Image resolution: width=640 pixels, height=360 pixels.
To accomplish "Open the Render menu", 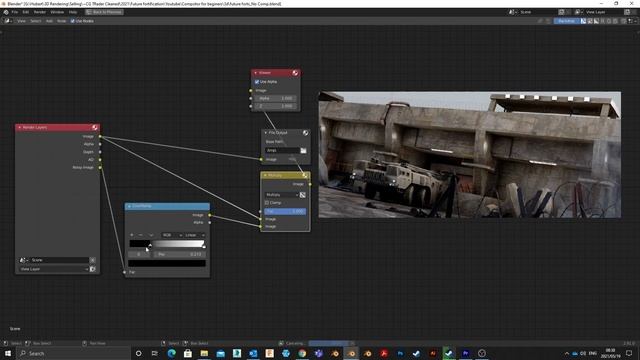I will point(40,12).
